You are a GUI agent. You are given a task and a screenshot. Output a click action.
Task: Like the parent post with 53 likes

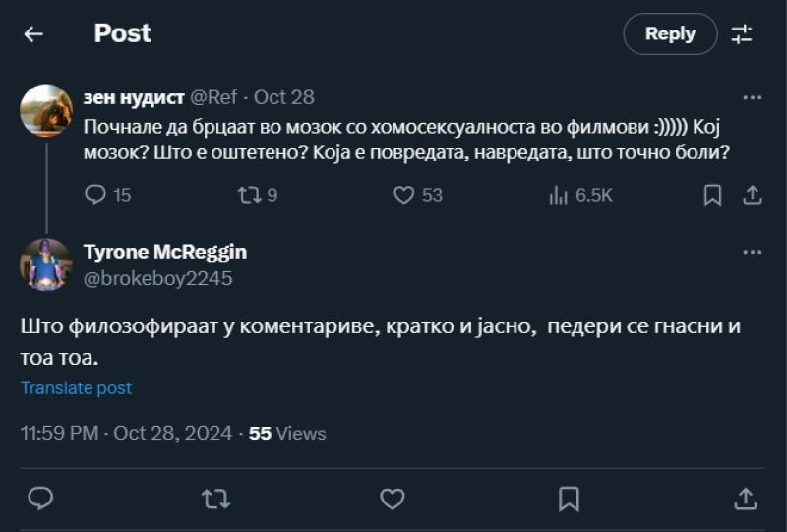pyautogui.click(x=403, y=195)
